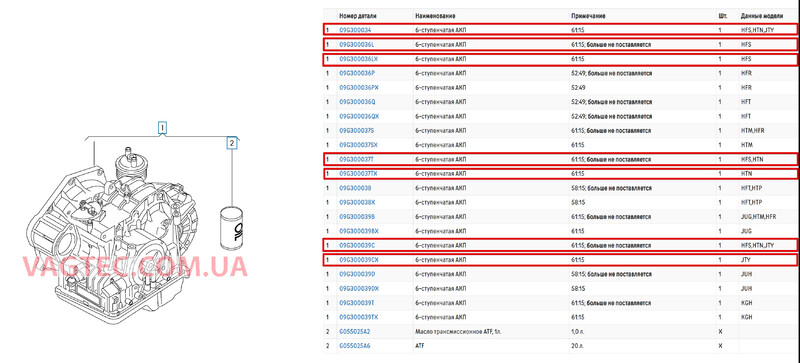The width and height of the screenshot is (800, 363).
Task: Open part number 09G300039DX
Action: [x=359, y=288]
